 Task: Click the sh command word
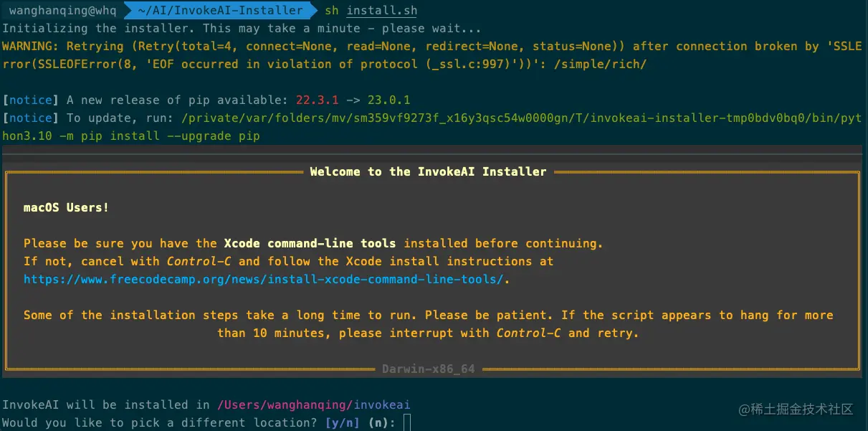click(332, 11)
